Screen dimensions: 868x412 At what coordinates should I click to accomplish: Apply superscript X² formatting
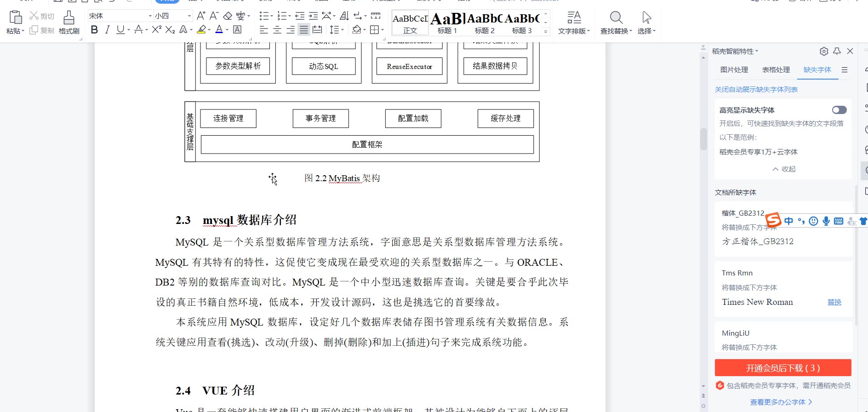pyautogui.click(x=156, y=30)
